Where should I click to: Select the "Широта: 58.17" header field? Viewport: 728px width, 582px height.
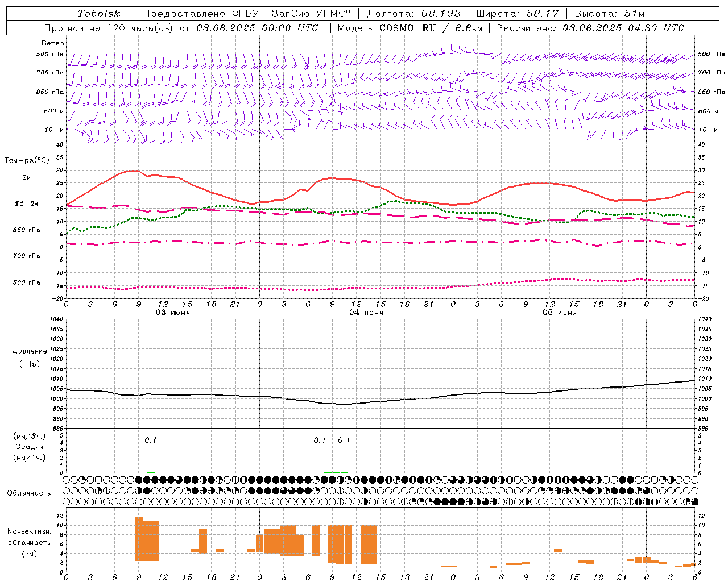point(518,14)
